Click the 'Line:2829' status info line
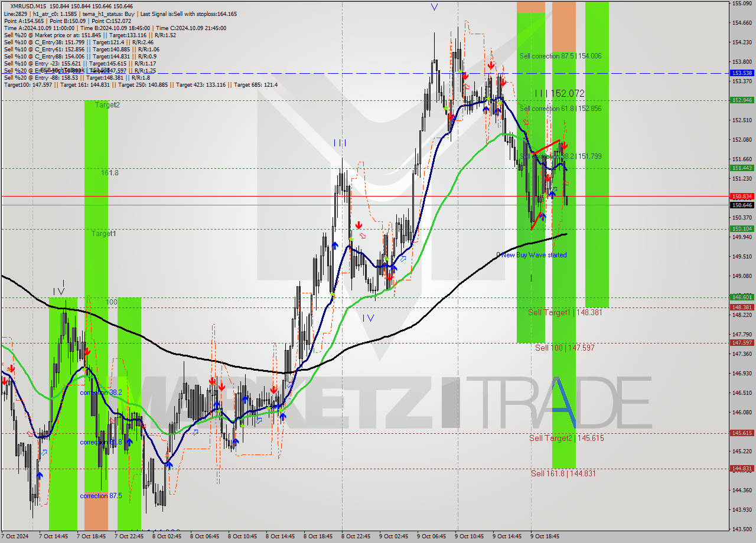The image size is (756, 543). click(x=120, y=14)
